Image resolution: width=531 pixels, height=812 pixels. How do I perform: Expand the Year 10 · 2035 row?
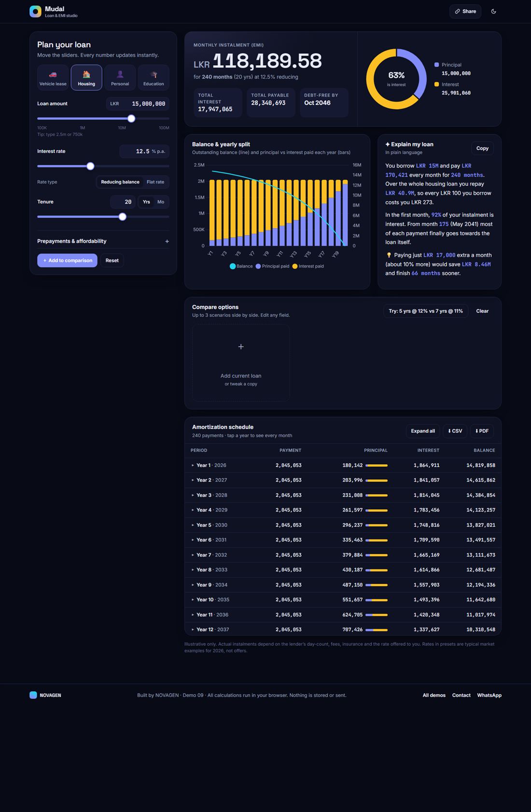343,600
